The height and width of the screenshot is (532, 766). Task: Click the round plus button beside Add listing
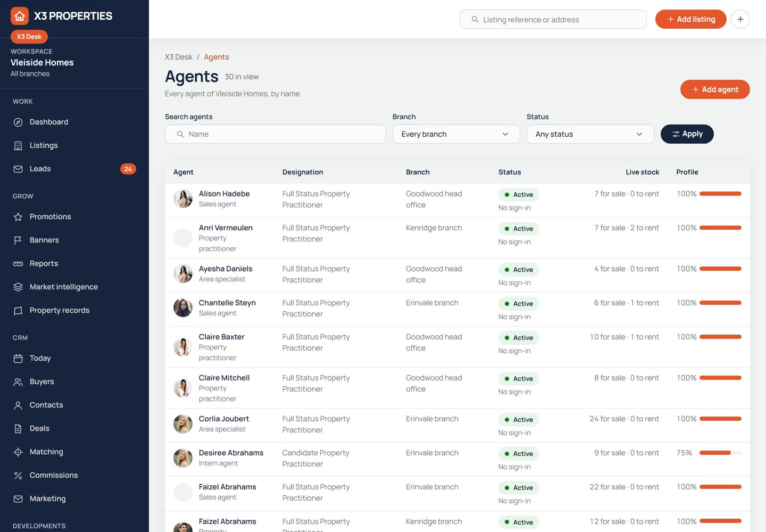click(x=740, y=19)
